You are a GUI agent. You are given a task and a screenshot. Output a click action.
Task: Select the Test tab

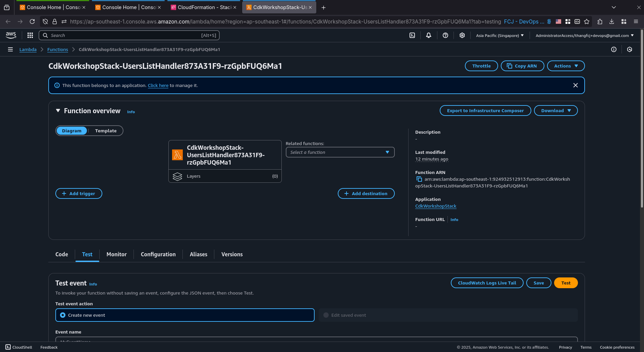tap(87, 254)
